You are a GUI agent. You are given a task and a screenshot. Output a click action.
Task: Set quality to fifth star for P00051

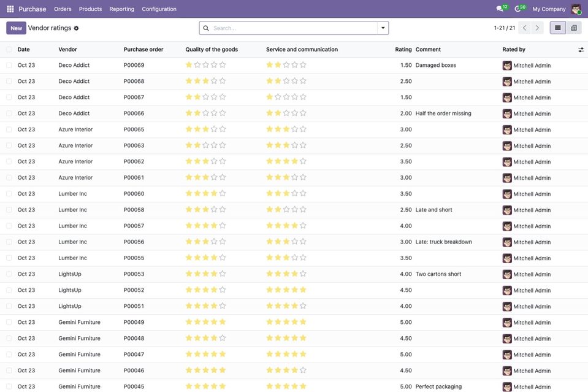pyautogui.click(x=223, y=306)
